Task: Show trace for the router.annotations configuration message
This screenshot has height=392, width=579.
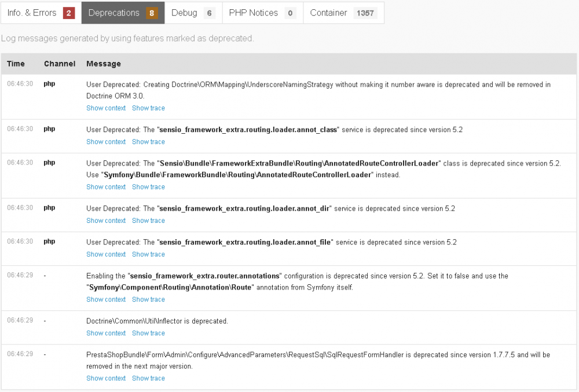Action: point(148,299)
